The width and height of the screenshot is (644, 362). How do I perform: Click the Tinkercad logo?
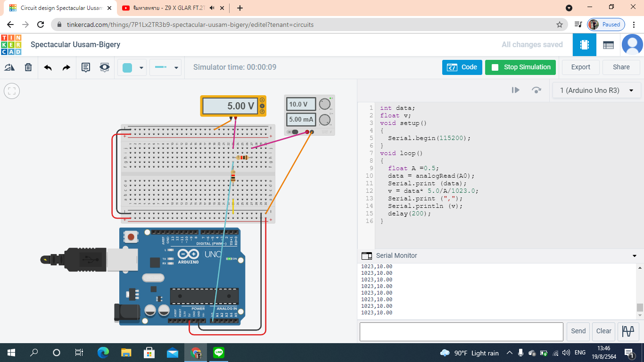11,45
